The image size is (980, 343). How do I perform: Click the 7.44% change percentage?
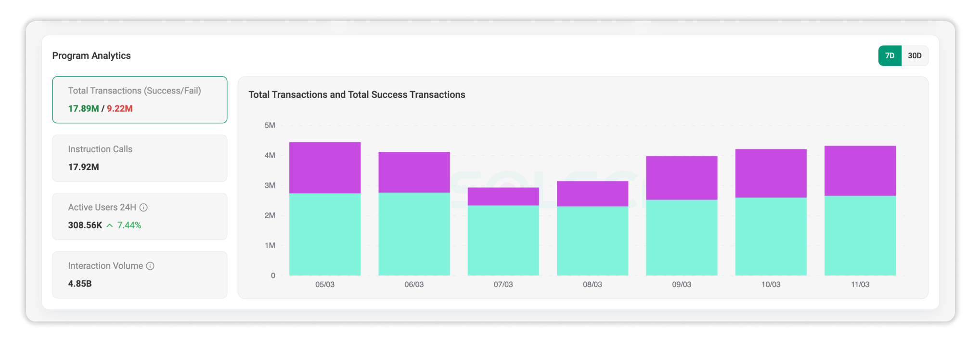click(129, 225)
